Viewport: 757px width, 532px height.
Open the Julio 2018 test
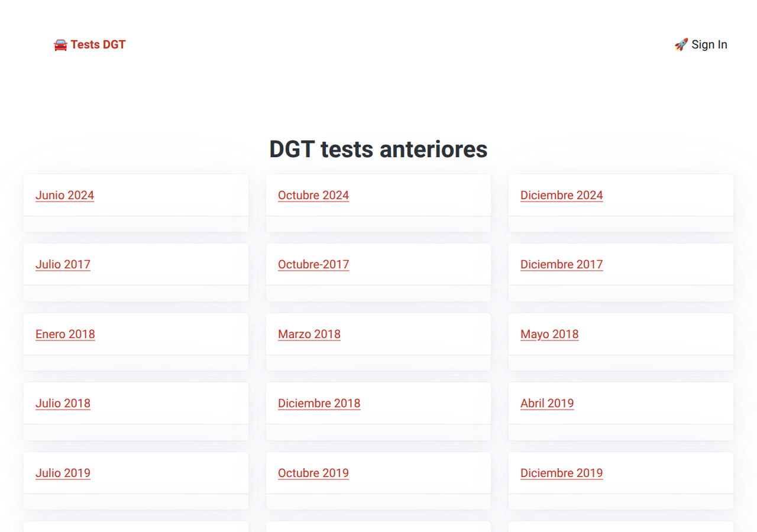pos(63,404)
